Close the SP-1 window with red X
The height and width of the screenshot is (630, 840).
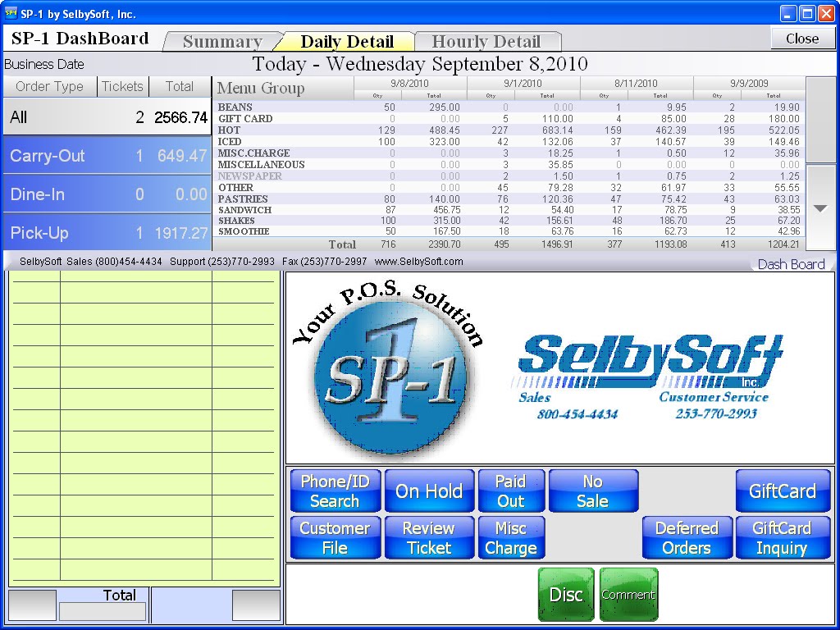pyautogui.click(x=827, y=13)
